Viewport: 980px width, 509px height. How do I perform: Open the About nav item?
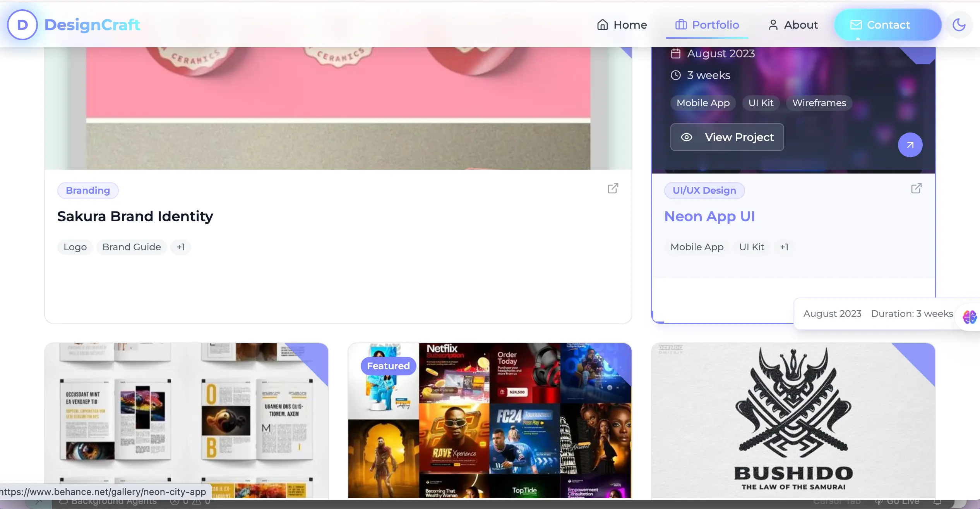coord(800,24)
